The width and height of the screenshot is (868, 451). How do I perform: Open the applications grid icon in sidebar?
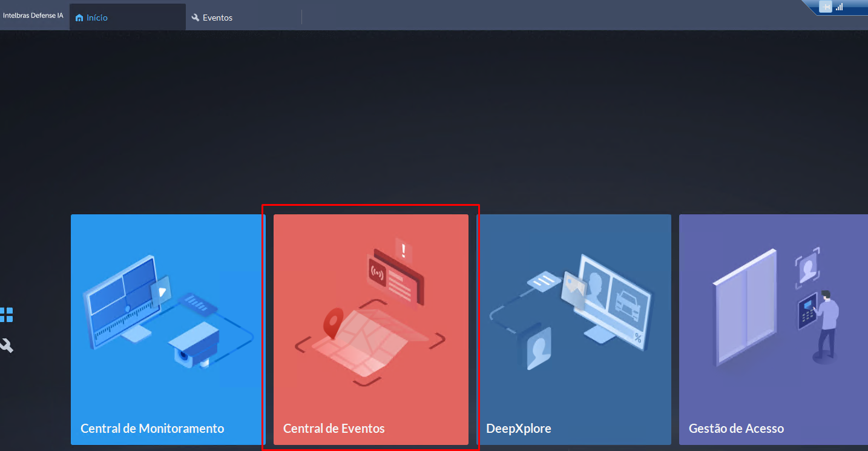6,315
